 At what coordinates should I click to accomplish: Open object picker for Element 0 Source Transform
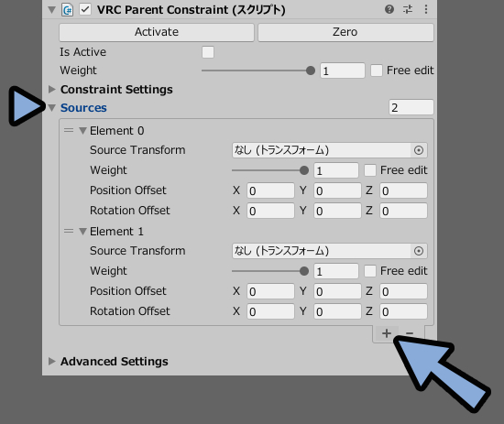click(419, 150)
